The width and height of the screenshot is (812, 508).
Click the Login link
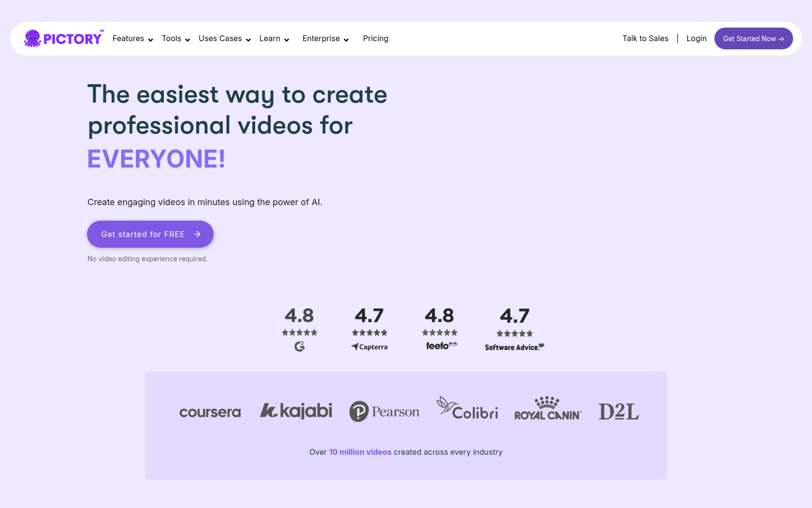pos(696,38)
